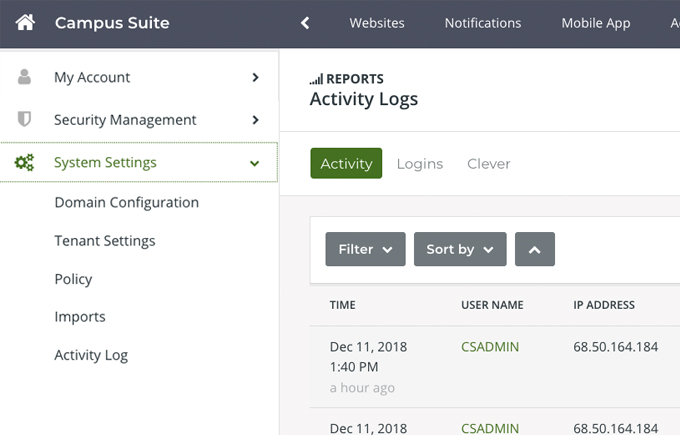Click the System Settings gears icon
680x435 pixels.
tap(25, 162)
